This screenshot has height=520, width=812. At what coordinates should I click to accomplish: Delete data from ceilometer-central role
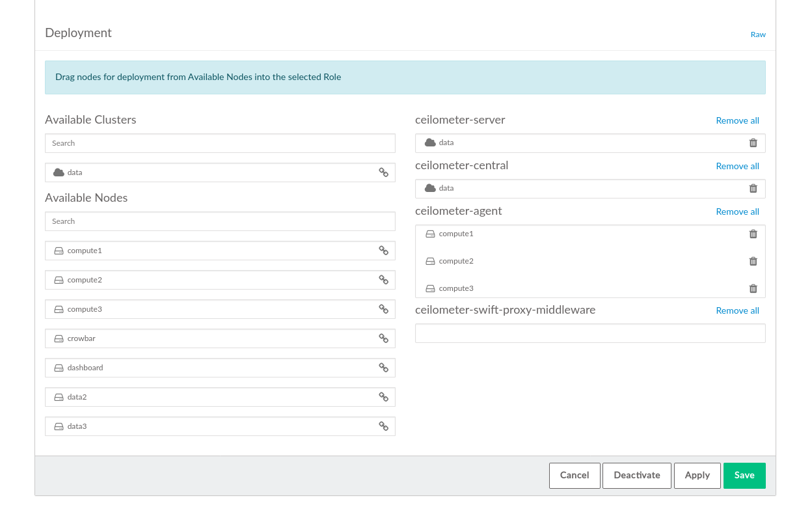[753, 189]
